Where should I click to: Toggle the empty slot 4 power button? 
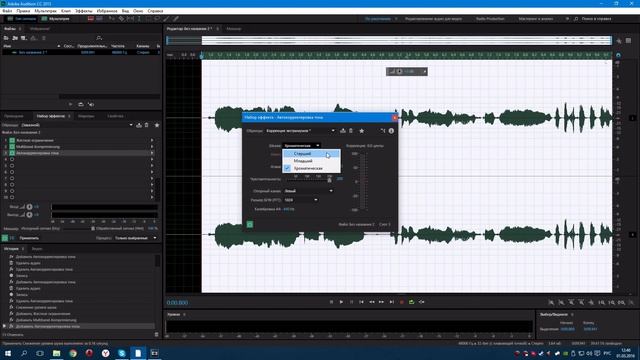(x=12, y=159)
